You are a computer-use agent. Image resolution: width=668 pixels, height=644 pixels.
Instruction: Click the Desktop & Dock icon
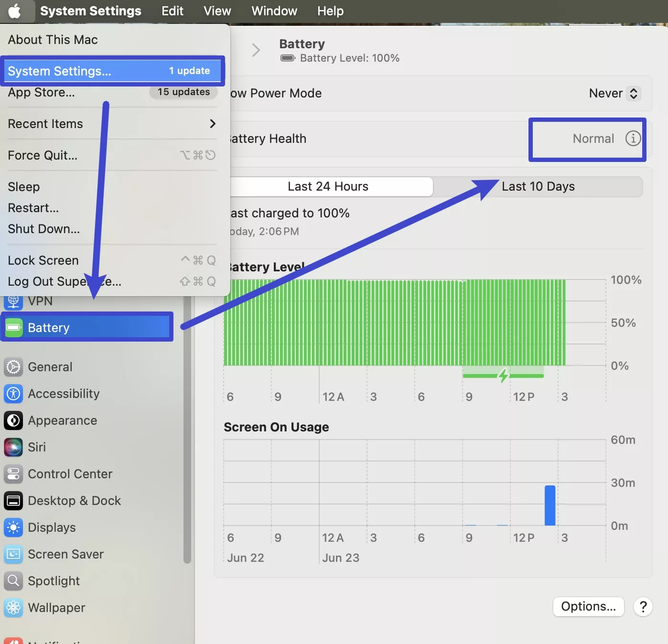(13, 501)
